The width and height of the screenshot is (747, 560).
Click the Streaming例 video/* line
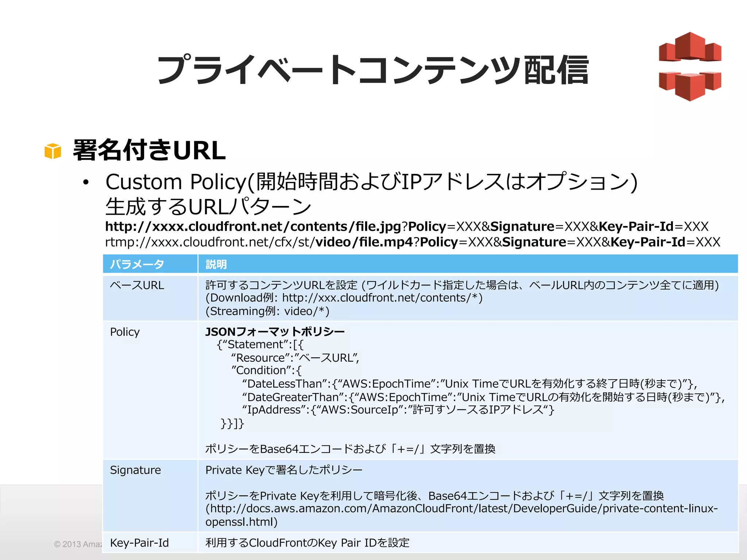pyautogui.click(x=267, y=311)
